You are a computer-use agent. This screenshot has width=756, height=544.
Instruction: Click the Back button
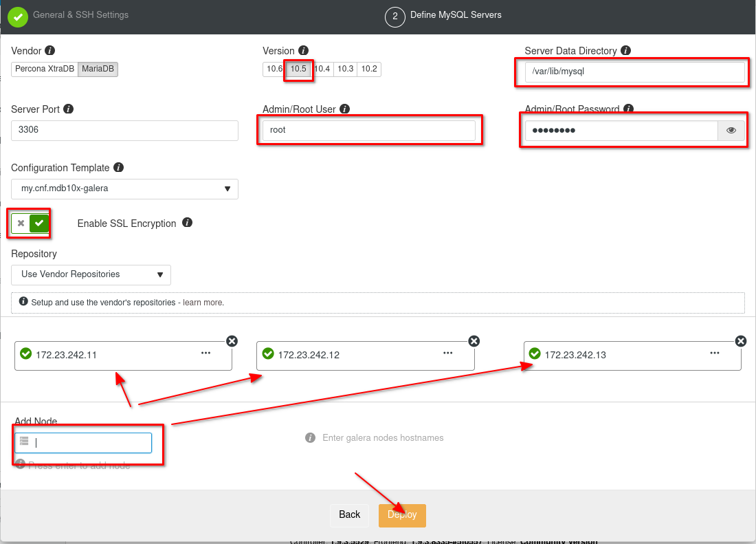[x=349, y=515]
